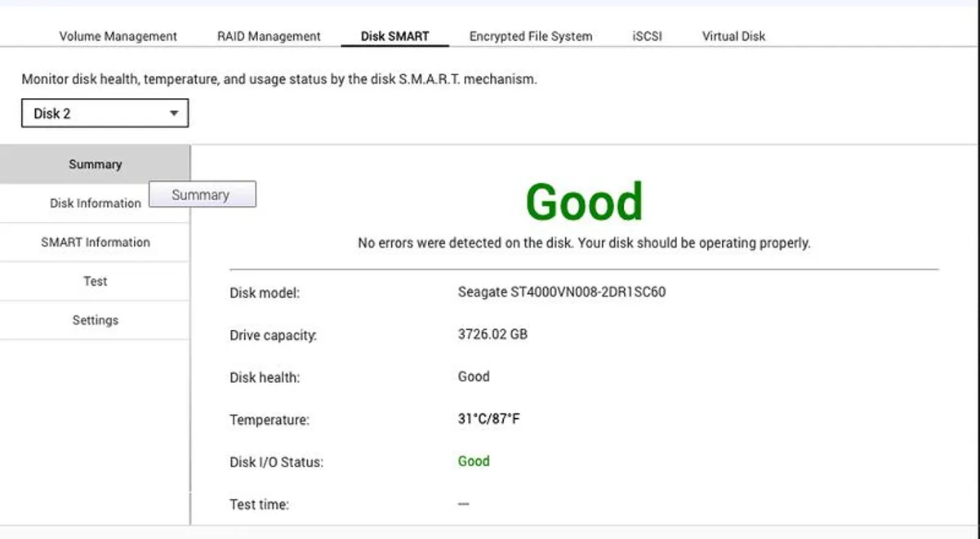Select the Disk SMART tab

[x=395, y=36]
